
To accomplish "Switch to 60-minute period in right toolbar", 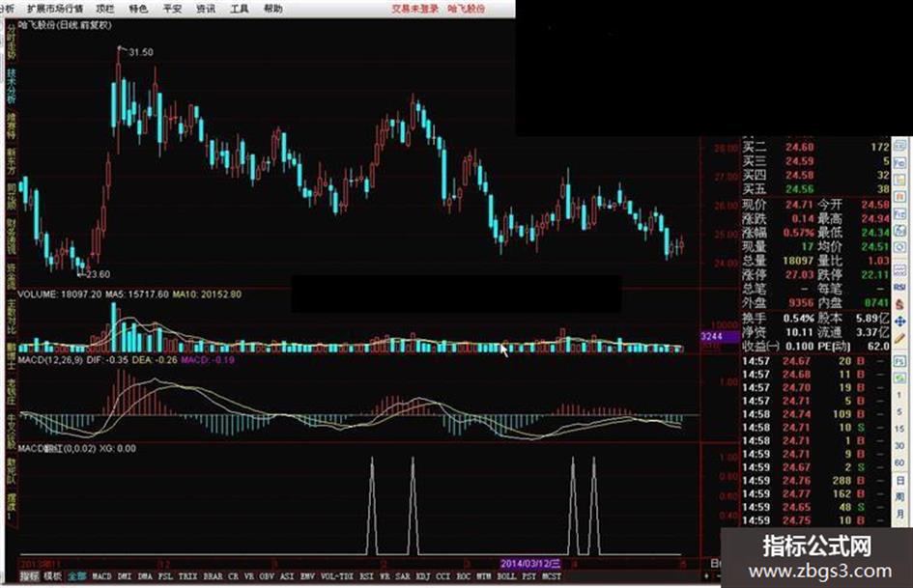I will tap(900, 462).
